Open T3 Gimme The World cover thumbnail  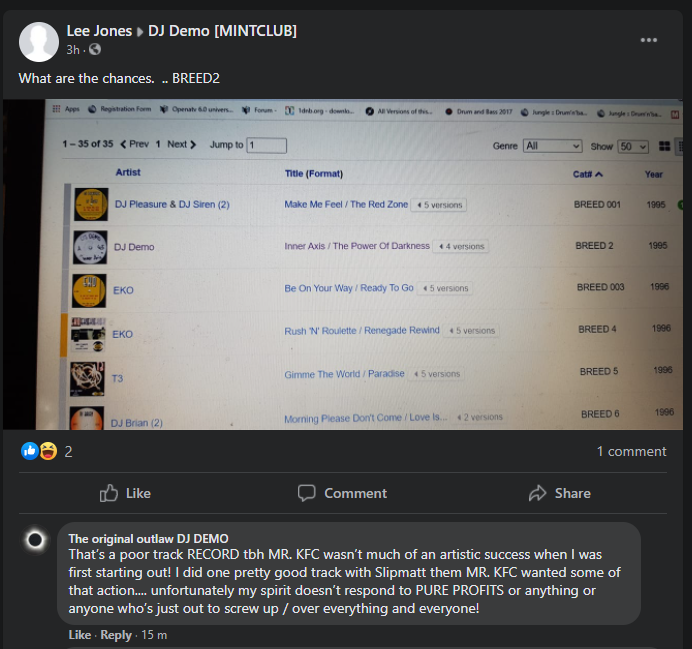tap(87, 379)
